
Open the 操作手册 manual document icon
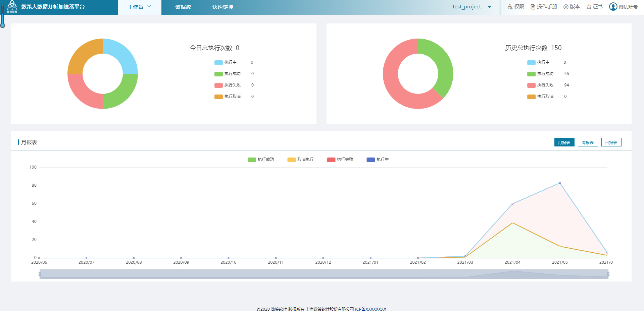533,7
